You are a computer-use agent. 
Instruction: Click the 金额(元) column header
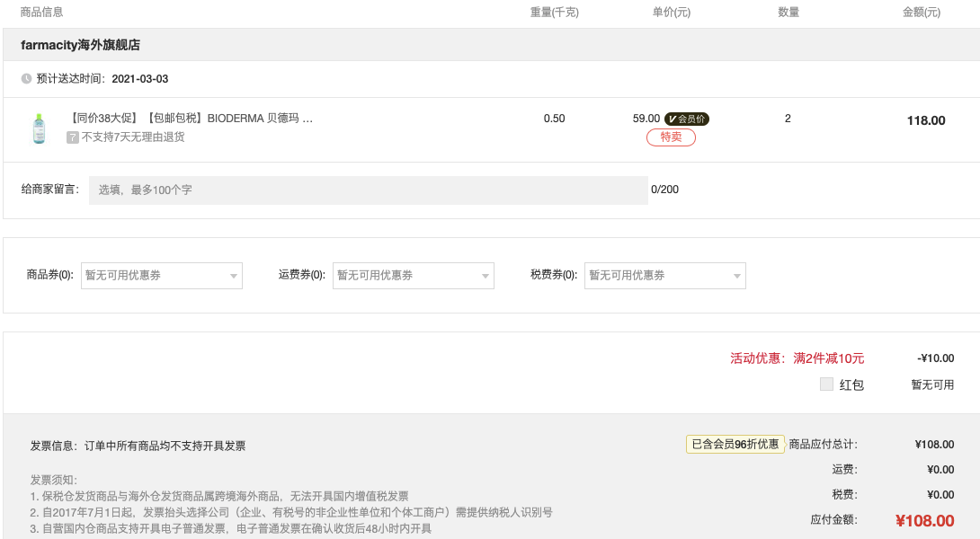point(922,12)
